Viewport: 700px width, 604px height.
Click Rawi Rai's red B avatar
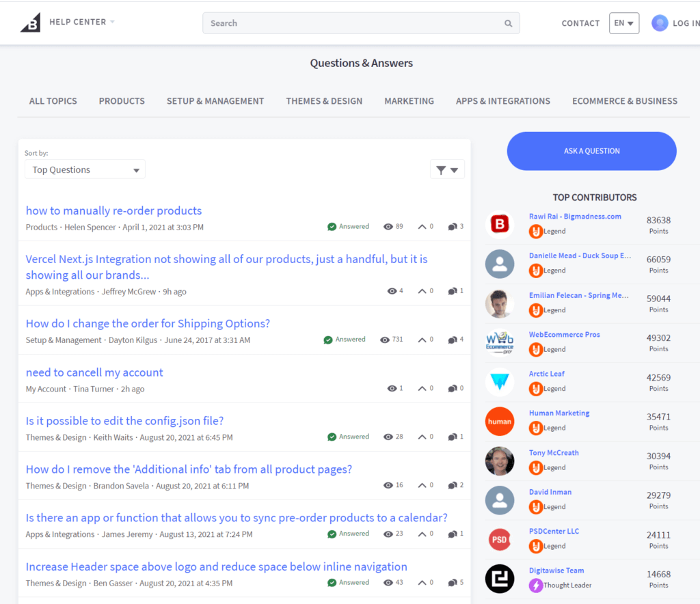pyautogui.click(x=500, y=224)
